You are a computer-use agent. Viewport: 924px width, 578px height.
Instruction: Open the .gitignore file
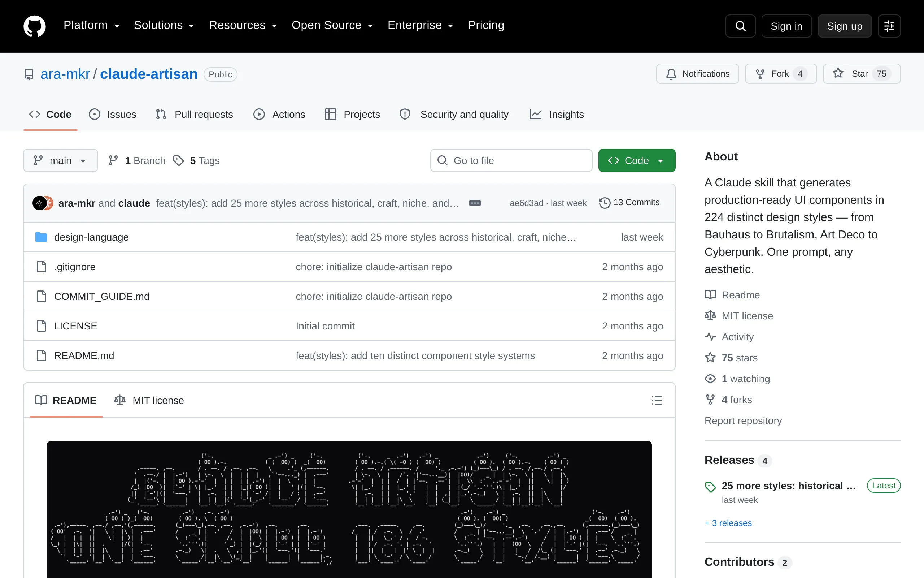(x=75, y=267)
